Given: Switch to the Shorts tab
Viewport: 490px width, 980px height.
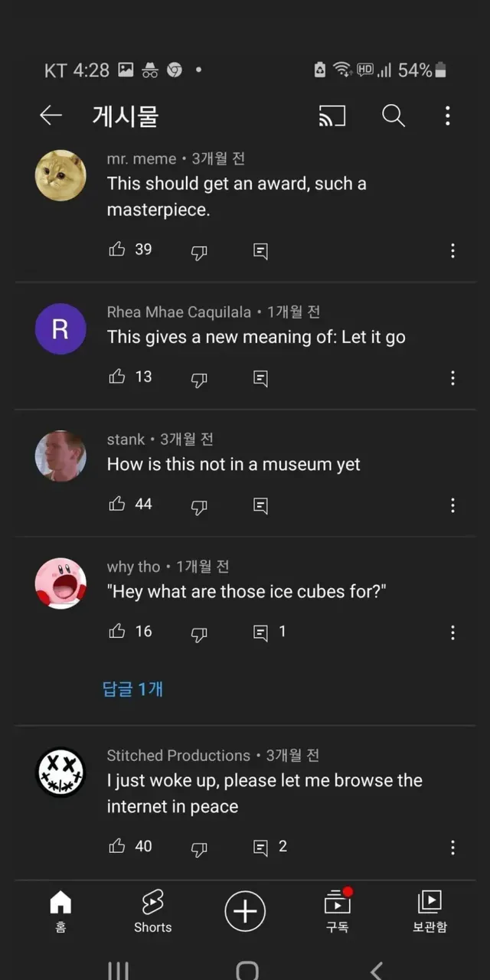Looking at the screenshot, I should [152, 911].
